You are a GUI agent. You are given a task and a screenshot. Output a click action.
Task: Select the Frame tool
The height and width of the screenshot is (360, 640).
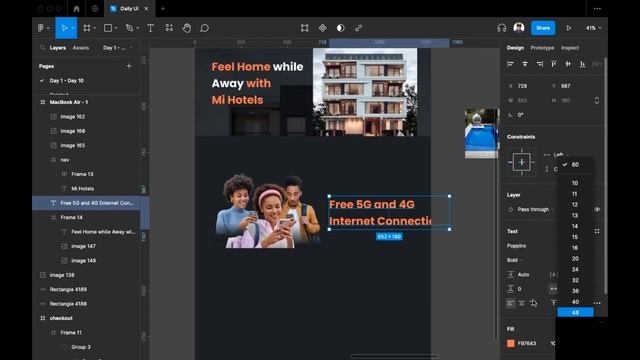87,28
